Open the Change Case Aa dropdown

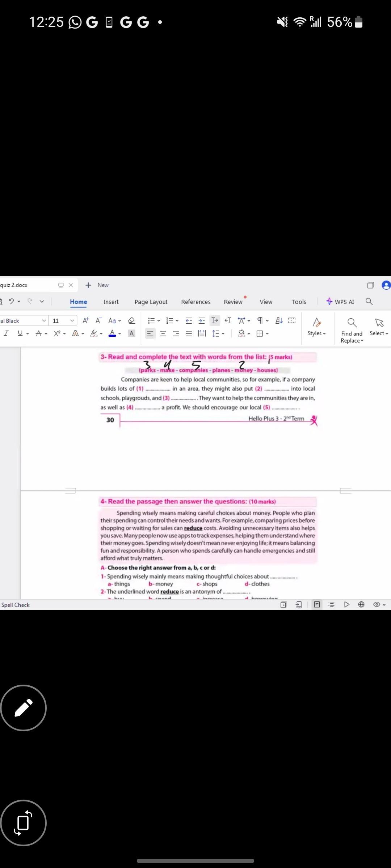pyautogui.click(x=114, y=320)
